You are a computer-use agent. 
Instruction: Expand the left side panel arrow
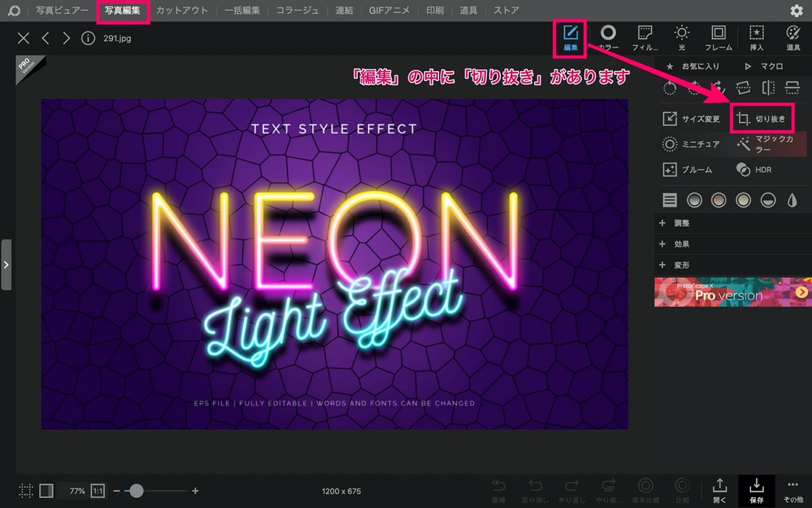(6, 264)
